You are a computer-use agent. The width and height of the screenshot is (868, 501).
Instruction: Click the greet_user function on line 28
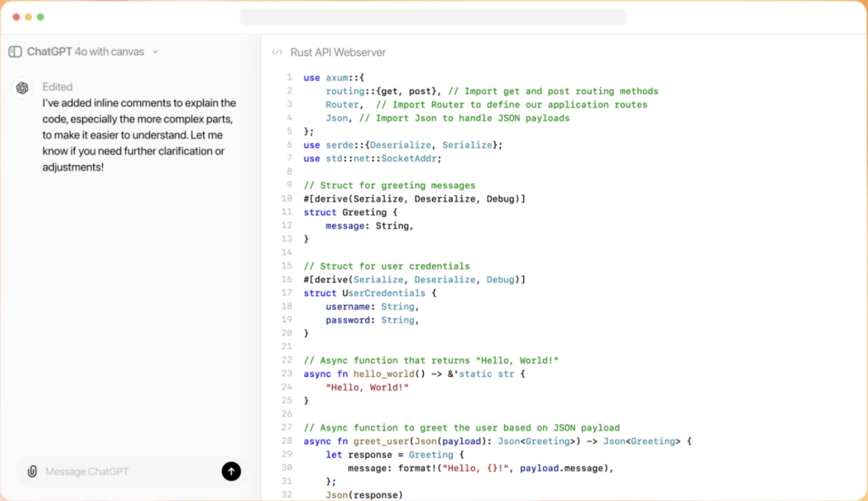[381, 441]
